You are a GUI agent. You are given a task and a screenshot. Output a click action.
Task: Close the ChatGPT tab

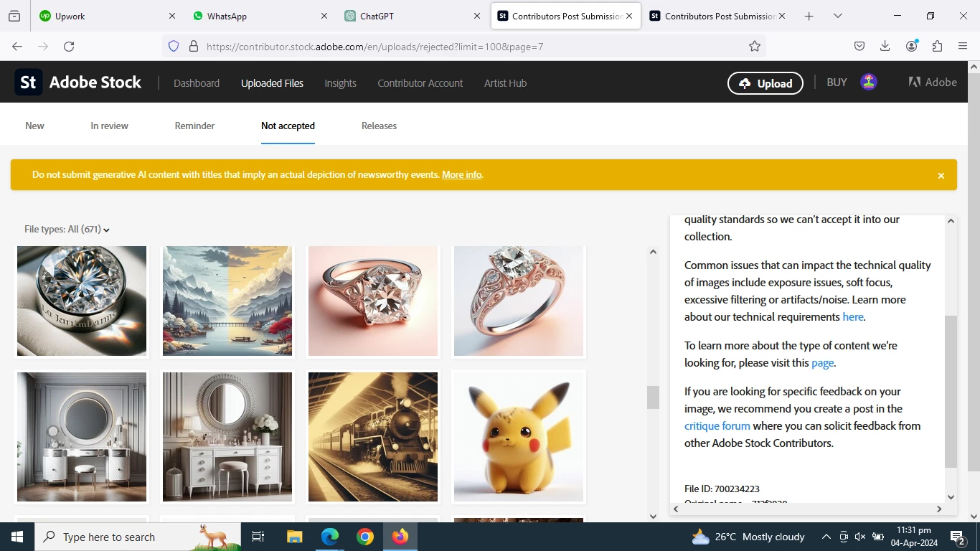(477, 16)
